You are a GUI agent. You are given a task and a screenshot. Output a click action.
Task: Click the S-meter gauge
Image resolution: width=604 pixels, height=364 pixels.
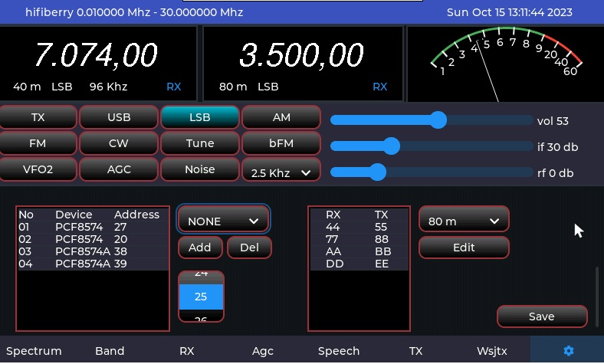(x=505, y=64)
